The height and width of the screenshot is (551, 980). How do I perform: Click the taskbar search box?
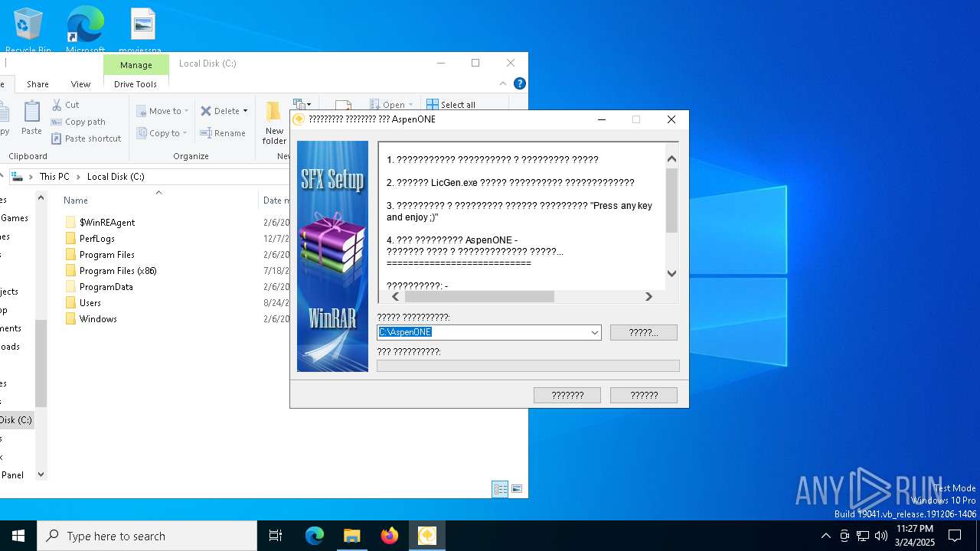147,536
